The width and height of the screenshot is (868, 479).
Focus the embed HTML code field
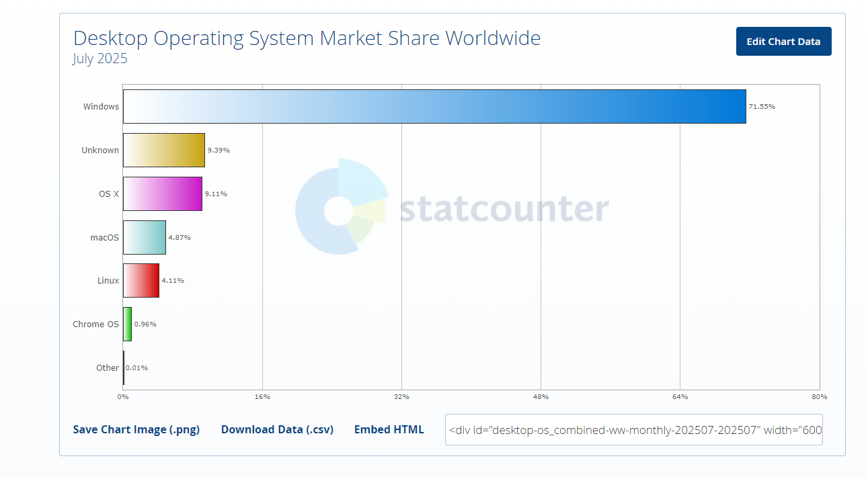pos(634,430)
